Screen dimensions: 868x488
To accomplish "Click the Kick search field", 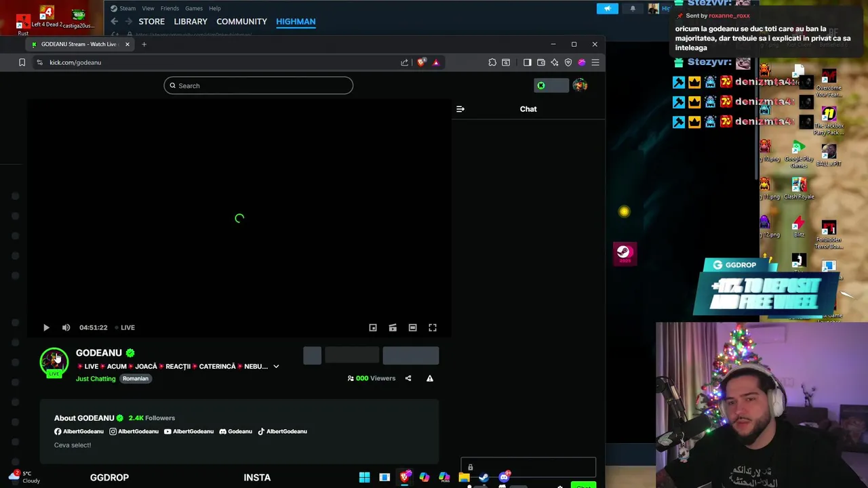I will point(258,85).
